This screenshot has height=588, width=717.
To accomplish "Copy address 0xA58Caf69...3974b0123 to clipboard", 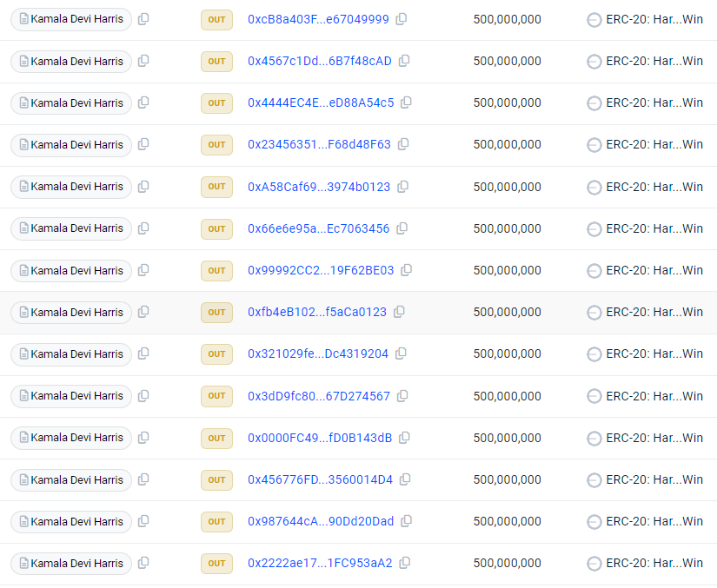I will coord(403,187).
